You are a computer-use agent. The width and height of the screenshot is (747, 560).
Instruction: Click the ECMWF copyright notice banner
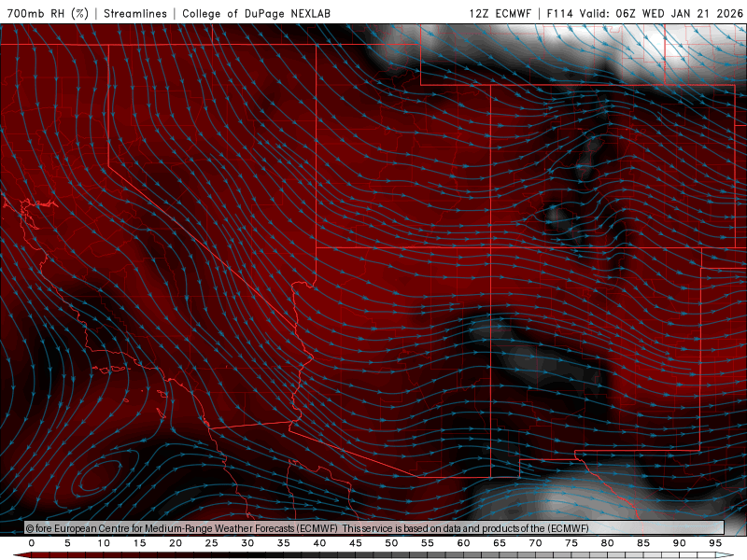374,528
